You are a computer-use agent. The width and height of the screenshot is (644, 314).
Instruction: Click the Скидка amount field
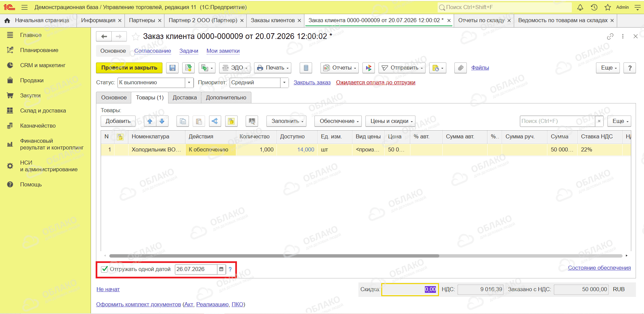[410, 289]
